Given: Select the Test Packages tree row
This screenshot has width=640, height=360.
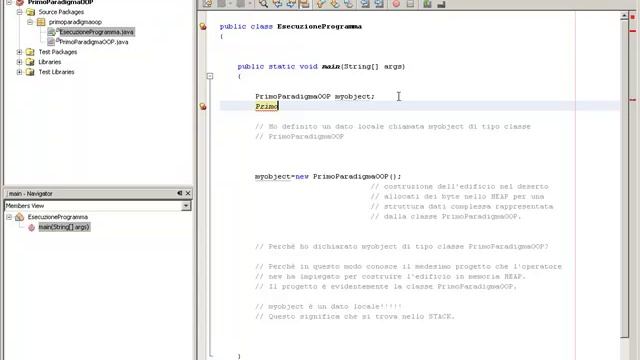Looking at the screenshot, I should 58,52.
